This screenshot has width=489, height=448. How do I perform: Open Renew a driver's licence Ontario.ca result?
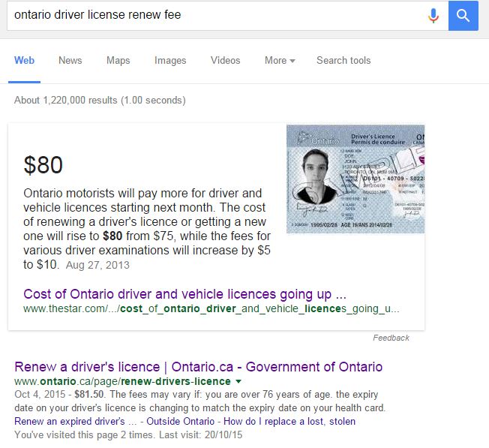click(198, 367)
